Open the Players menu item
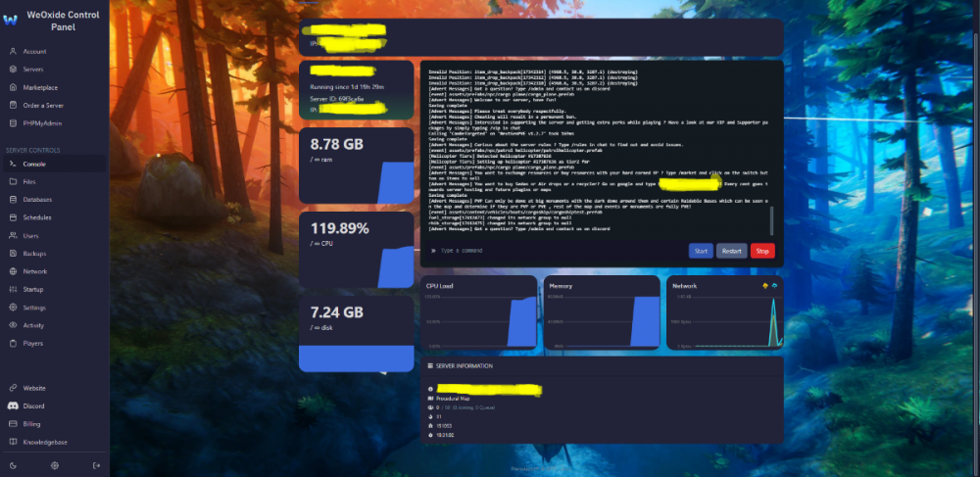Screen dimensions: 980x477 pos(32,344)
